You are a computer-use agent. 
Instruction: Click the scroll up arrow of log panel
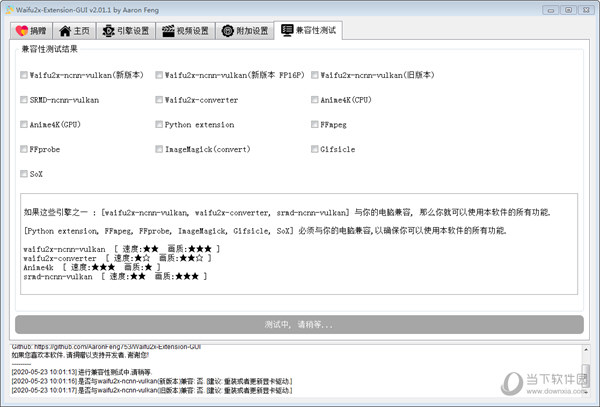pyautogui.click(x=586, y=350)
